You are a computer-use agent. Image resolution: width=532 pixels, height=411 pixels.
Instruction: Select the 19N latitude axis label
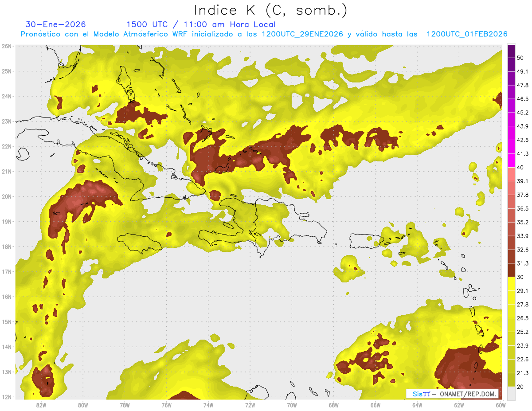pyautogui.click(x=6, y=221)
